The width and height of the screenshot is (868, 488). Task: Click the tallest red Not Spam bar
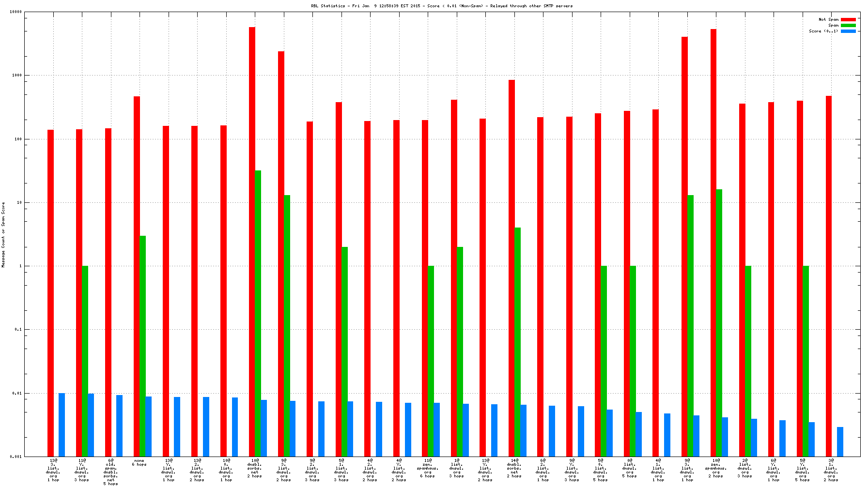252,241
